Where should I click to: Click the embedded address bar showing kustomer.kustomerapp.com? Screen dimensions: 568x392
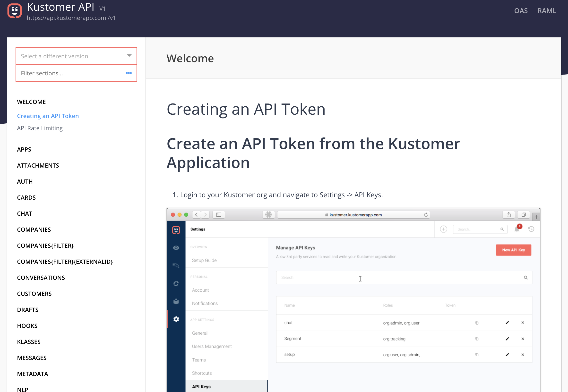(x=353, y=215)
